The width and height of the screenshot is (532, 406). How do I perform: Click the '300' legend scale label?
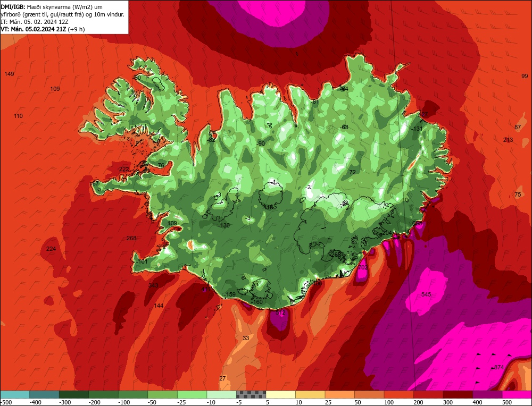tap(448, 402)
